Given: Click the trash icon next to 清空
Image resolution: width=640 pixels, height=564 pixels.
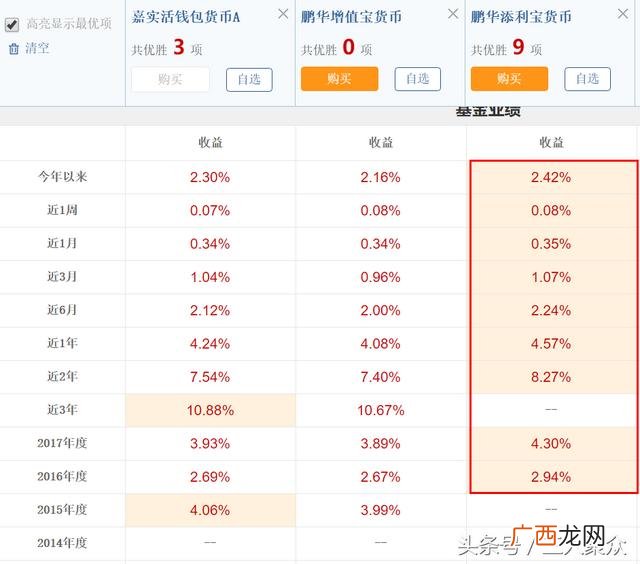Looking at the screenshot, I should 14,49.
